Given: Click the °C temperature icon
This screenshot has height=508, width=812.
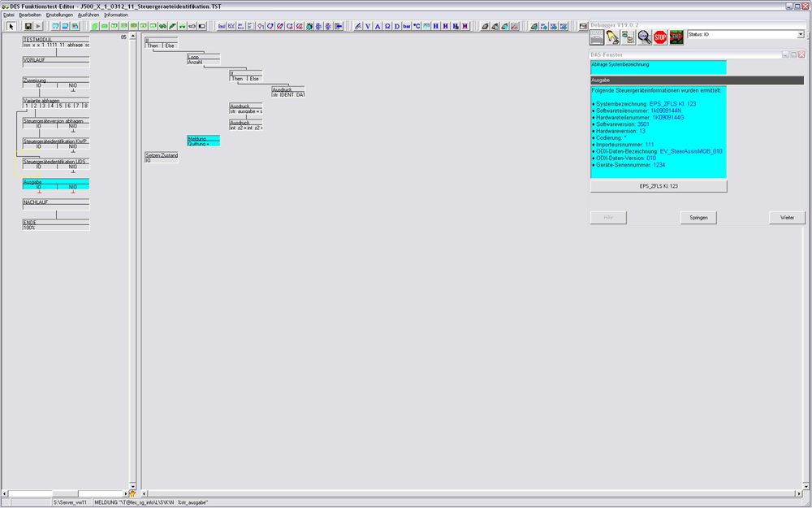Looking at the screenshot, I should tap(417, 26).
